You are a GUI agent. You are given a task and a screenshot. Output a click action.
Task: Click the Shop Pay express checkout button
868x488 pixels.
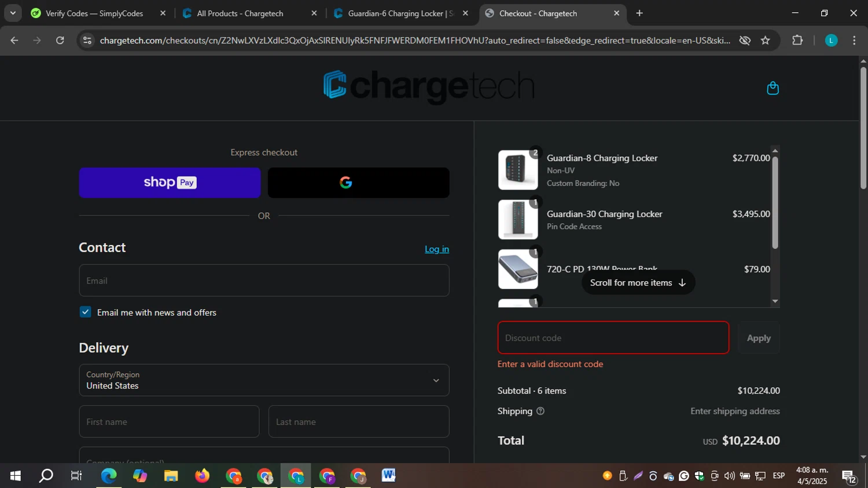point(170,183)
